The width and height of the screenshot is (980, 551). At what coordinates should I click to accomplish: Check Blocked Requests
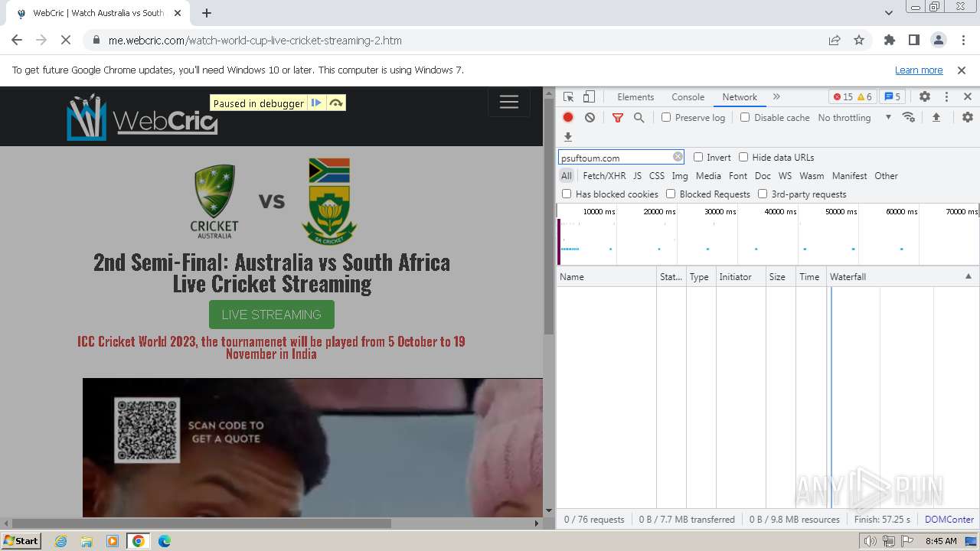[671, 194]
